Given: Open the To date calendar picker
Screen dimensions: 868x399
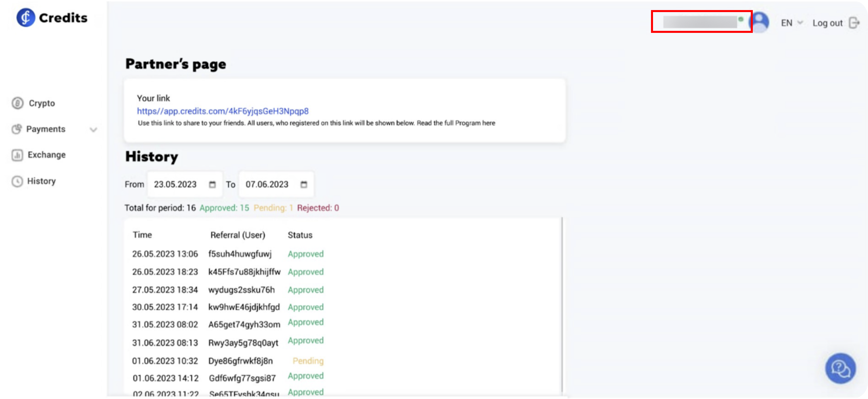Looking at the screenshot, I should point(304,184).
